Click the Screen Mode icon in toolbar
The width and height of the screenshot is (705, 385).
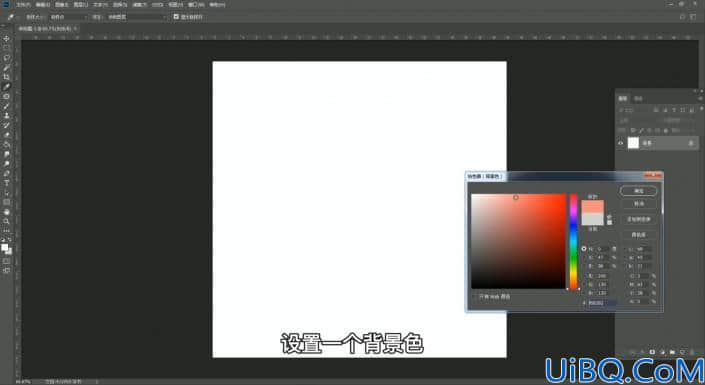(6, 270)
